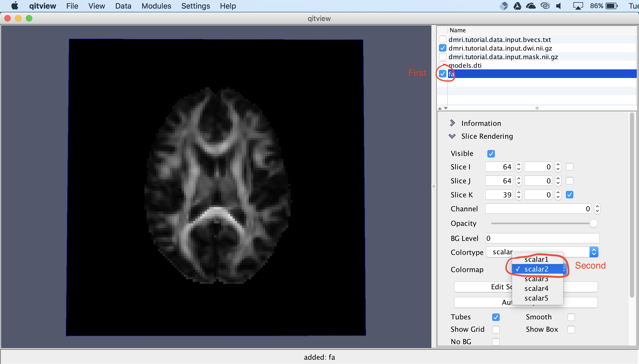Click the Opacity slider handle
The image size is (639, 364).
click(593, 223)
